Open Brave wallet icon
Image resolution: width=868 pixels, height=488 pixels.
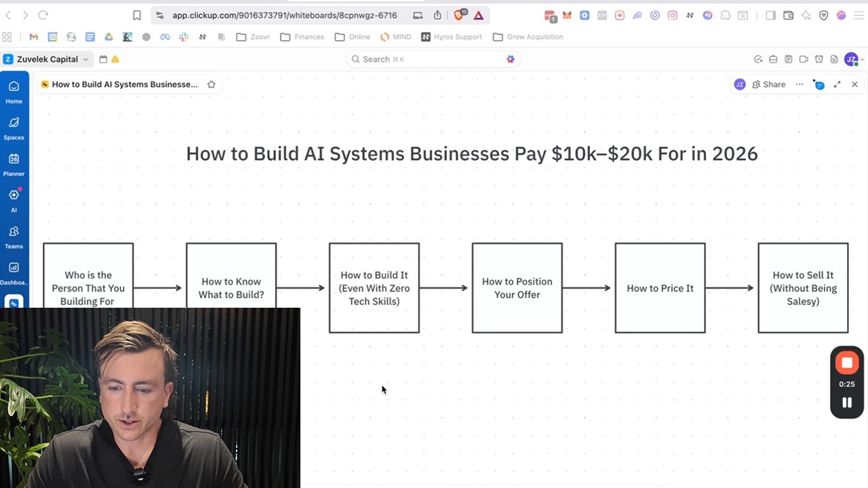pyautogui.click(x=788, y=15)
